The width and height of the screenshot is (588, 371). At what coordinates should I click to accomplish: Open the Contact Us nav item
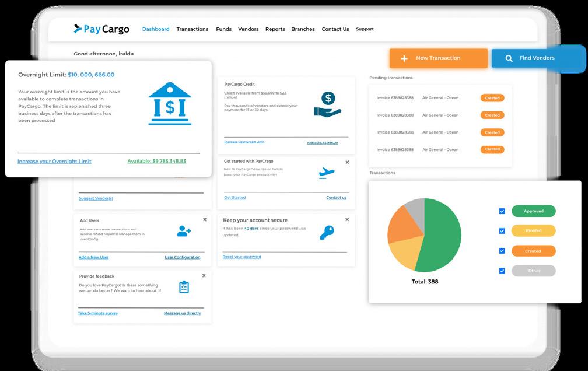tap(335, 29)
